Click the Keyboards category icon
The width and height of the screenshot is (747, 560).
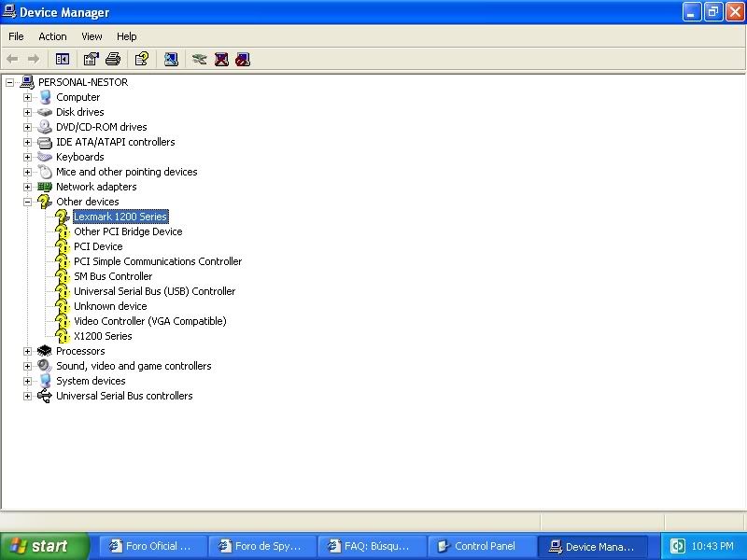(x=45, y=157)
